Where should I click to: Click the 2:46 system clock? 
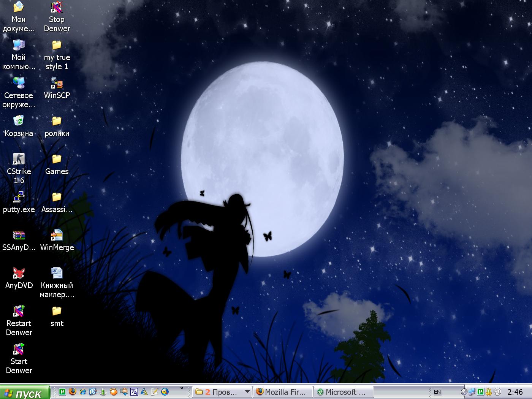(515, 392)
